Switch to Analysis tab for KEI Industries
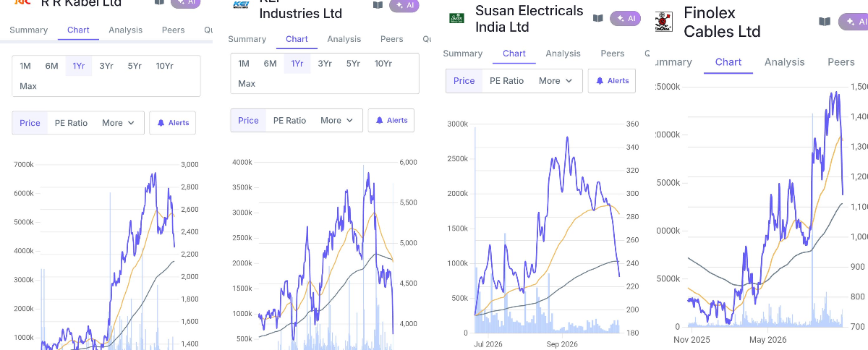The width and height of the screenshot is (868, 350). click(344, 39)
